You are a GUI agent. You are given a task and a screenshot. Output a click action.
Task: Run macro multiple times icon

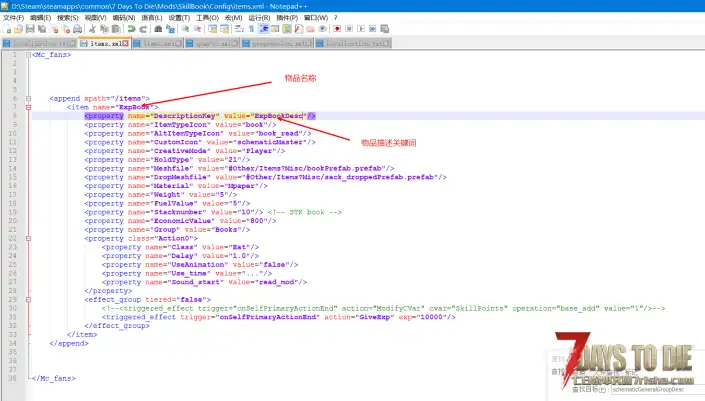click(x=372, y=29)
